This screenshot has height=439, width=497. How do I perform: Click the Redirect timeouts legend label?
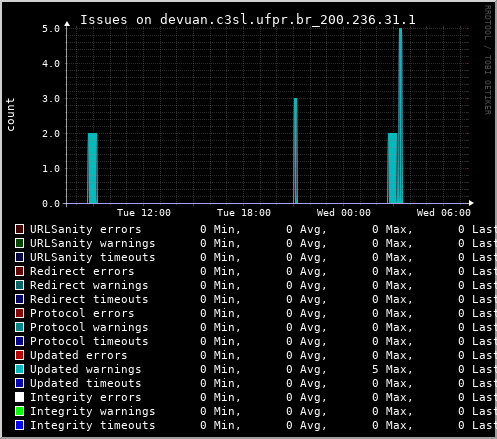pyautogui.click(x=89, y=299)
